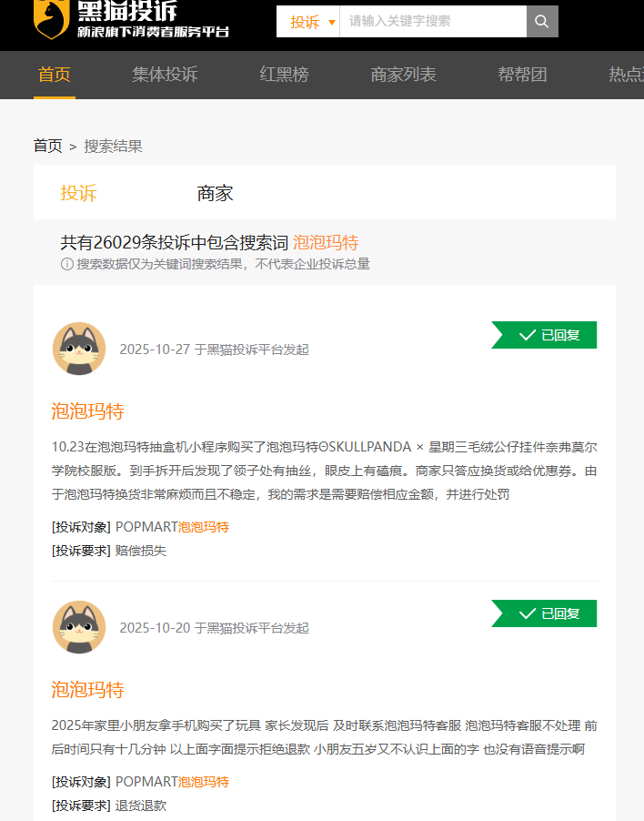Screen dimensions: 644x821
Task: Open the 商家列表 navigation tab
Action: pyautogui.click(x=403, y=75)
